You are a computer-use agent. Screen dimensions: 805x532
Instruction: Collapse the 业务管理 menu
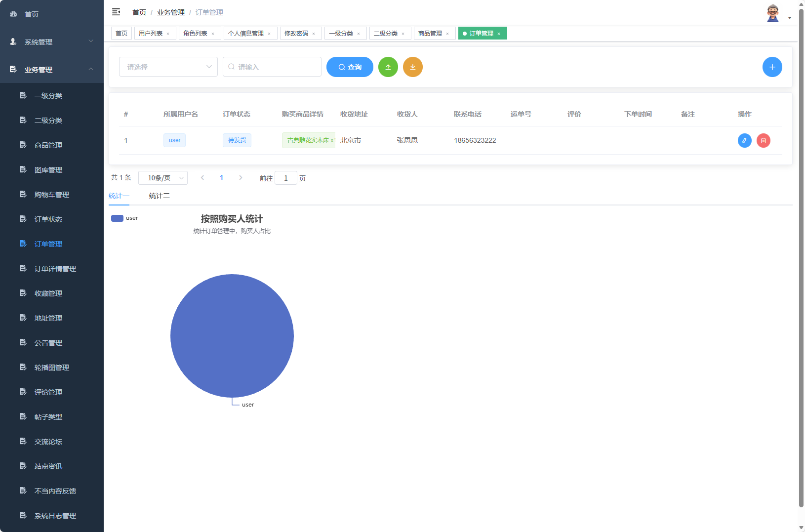[x=51, y=70]
